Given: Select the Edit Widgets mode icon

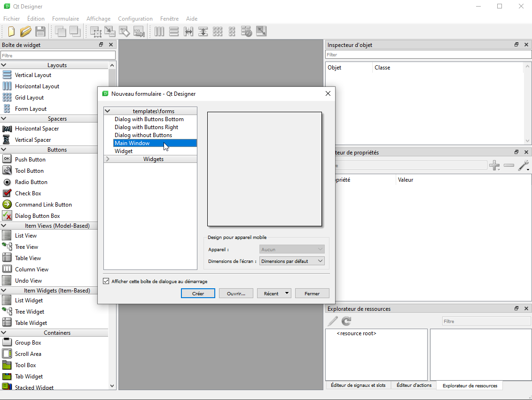Looking at the screenshot, I should [x=96, y=31].
